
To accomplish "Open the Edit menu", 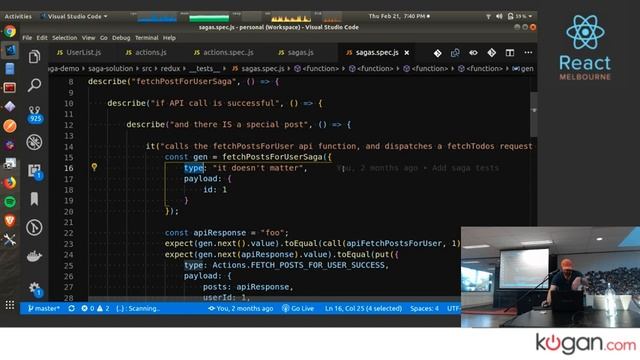I will 42,38.
